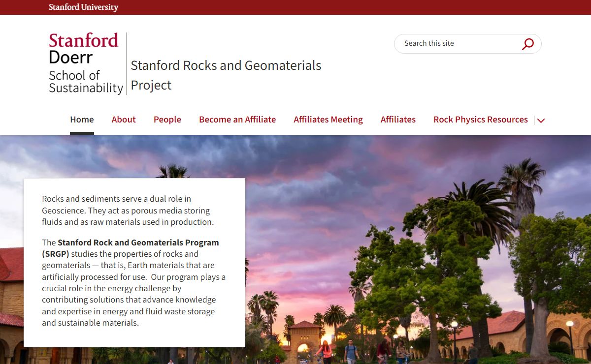Click the Stanford University wordmark in top bar
591x364 pixels.
(83, 7)
